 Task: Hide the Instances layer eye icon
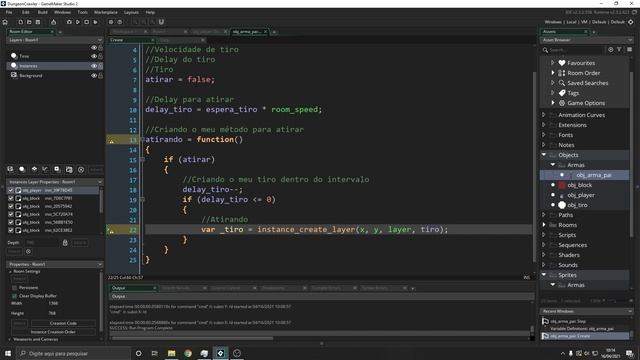tap(94, 66)
